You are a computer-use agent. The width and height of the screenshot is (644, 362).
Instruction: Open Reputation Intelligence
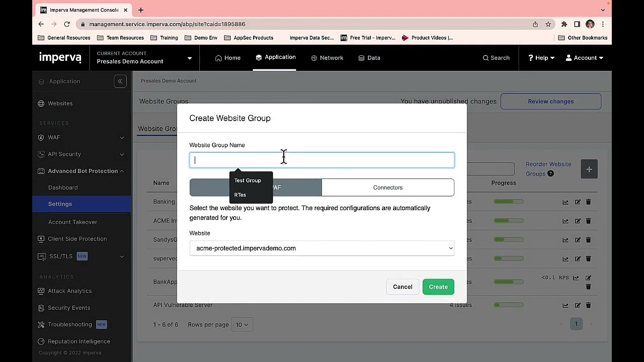(79, 341)
